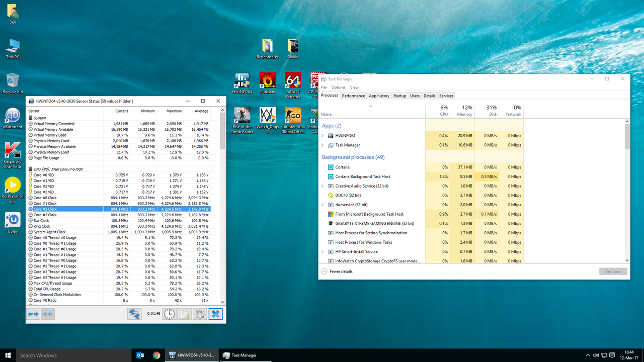
Task: Click Fewer details in Task Manager
Action: 339,271
